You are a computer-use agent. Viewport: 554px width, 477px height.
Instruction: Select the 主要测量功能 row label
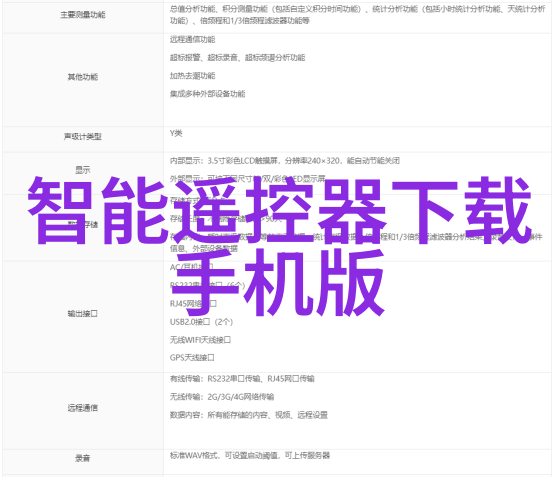tap(83, 15)
